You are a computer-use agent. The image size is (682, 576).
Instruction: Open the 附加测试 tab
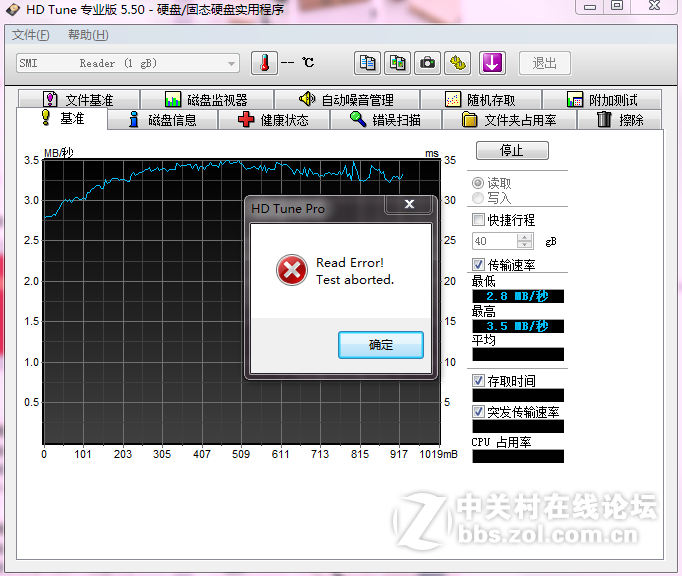coord(602,100)
